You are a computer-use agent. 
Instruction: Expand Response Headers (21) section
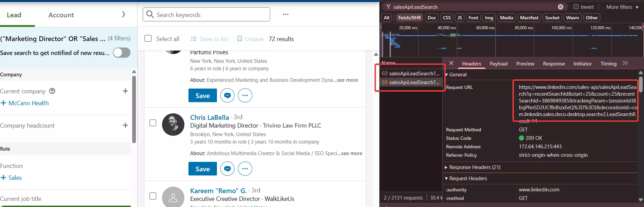coord(472,167)
